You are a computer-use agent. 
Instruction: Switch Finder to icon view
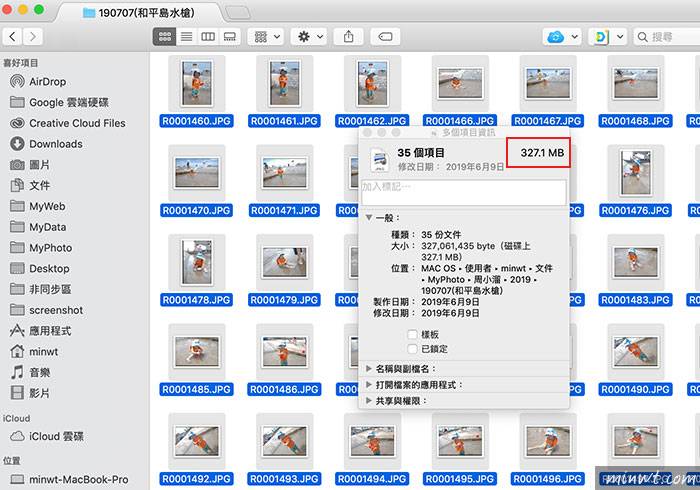coord(164,36)
